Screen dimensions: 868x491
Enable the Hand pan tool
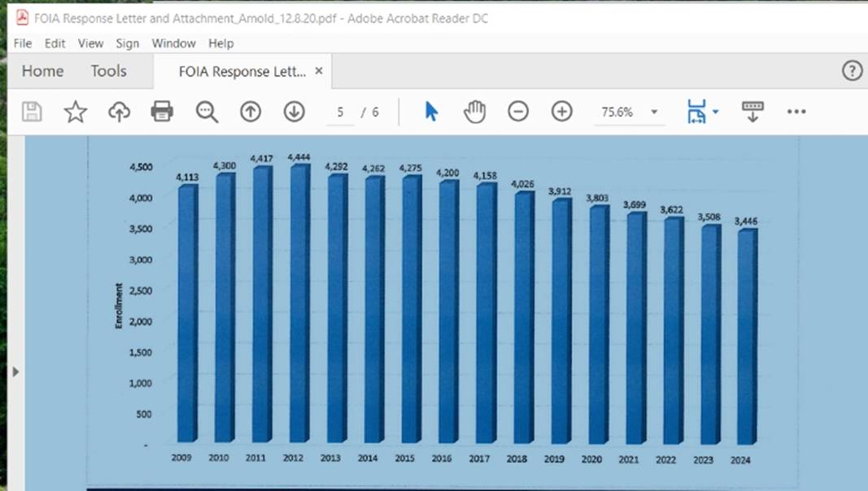(475, 112)
